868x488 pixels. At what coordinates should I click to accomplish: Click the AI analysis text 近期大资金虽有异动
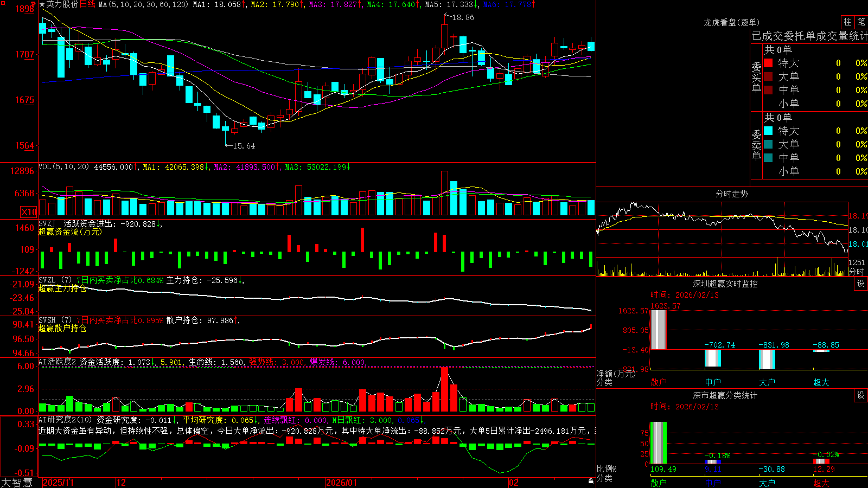(75, 431)
